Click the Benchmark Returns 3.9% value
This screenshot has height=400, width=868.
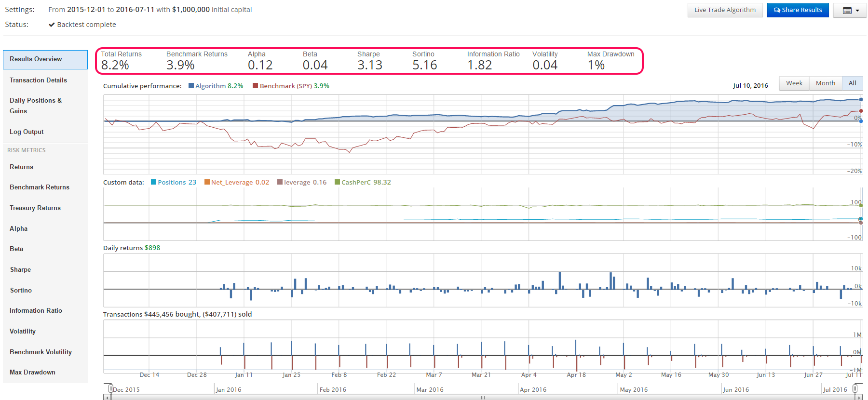[180, 65]
